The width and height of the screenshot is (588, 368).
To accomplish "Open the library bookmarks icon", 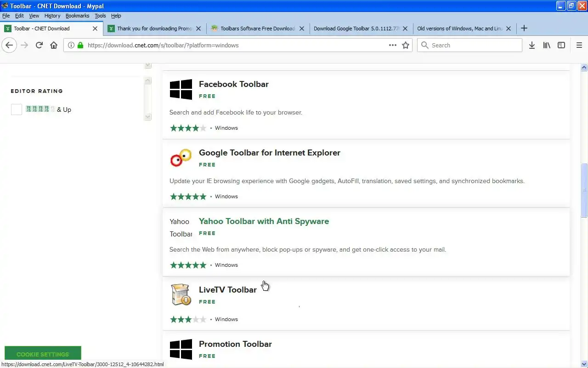I will tap(547, 45).
